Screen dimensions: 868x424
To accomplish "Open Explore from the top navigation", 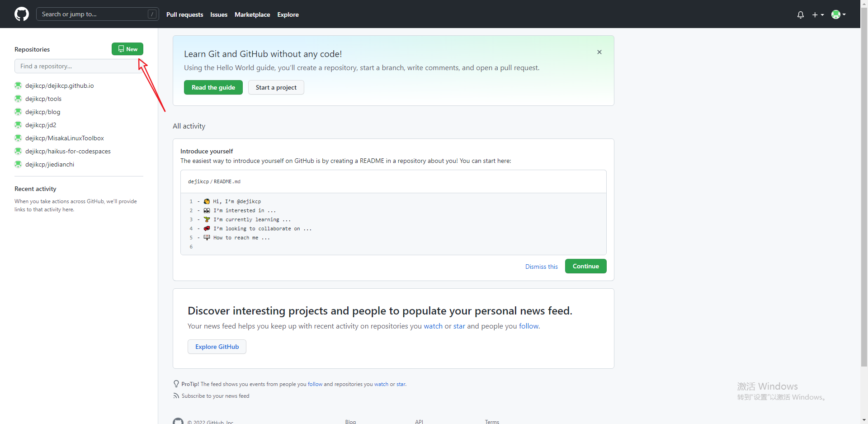I will coord(288,14).
